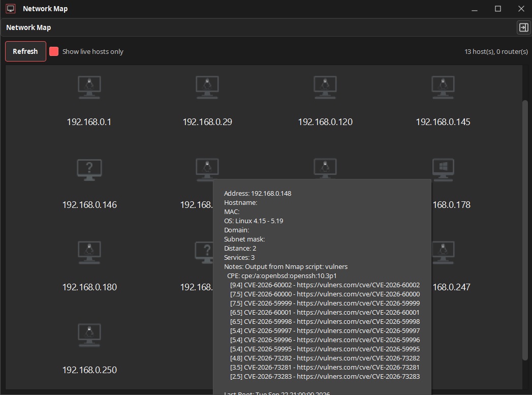Click the Refresh button
This screenshot has height=395, width=532.
(x=25, y=51)
